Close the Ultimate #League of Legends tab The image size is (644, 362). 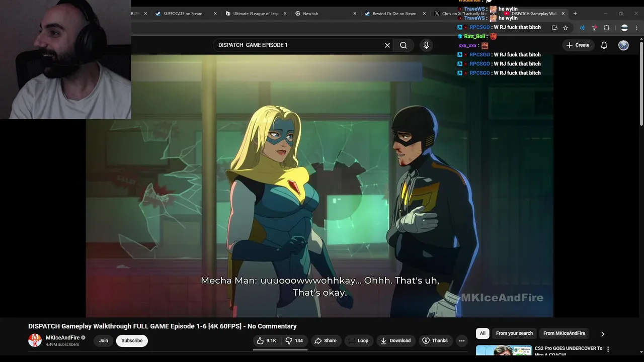pos(285,14)
